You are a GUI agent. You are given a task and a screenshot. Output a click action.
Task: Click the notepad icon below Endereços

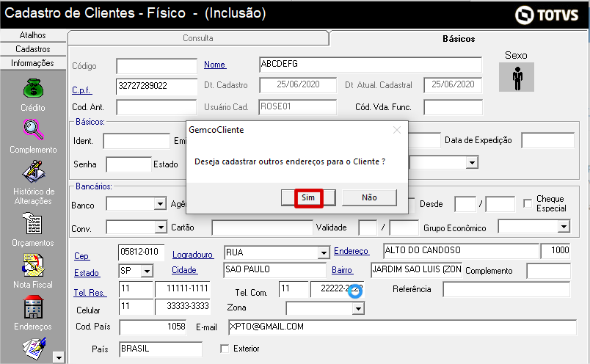click(x=34, y=348)
